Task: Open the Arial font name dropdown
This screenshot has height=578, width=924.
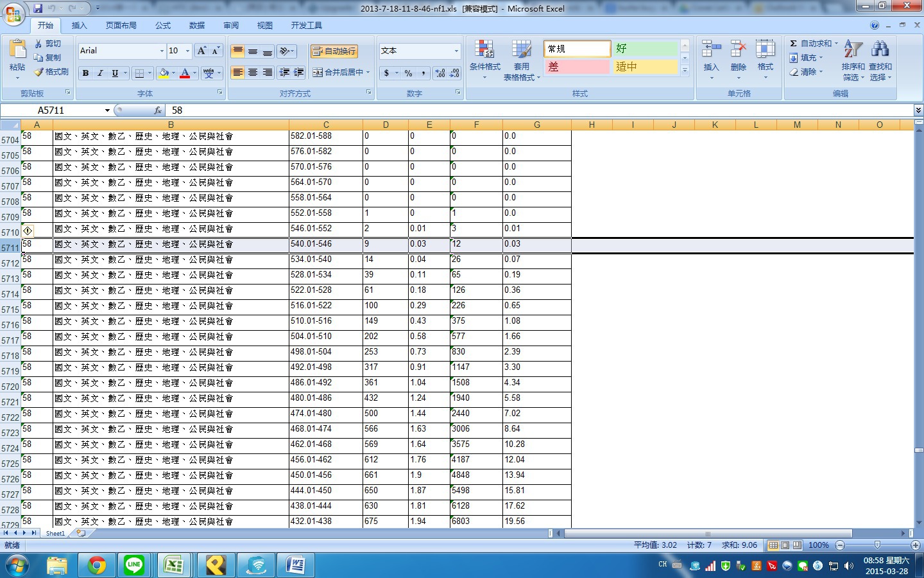Action: (x=162, y=51)
